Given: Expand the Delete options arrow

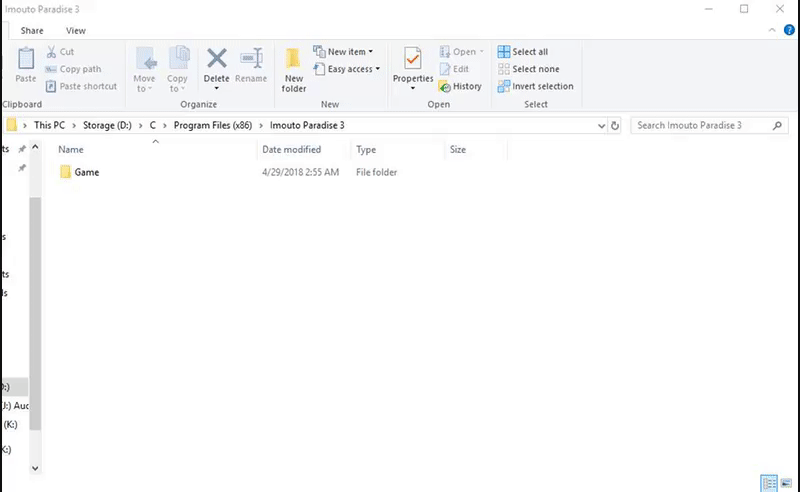Looking at the screenshot, I should [216, 89].
